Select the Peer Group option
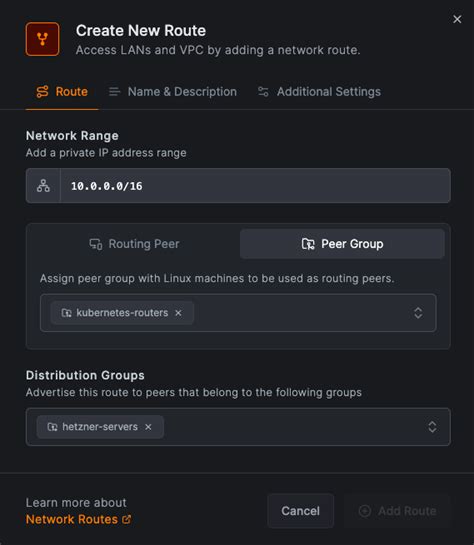This screenshot has width=474, height=545. point(342,244)
